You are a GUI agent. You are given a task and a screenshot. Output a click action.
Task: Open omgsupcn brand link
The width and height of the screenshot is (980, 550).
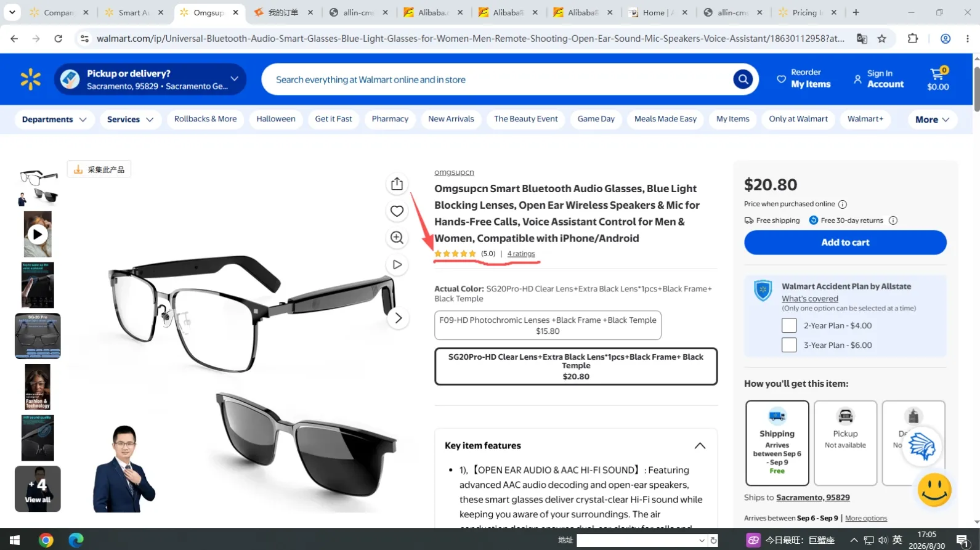tap(454, 172)
